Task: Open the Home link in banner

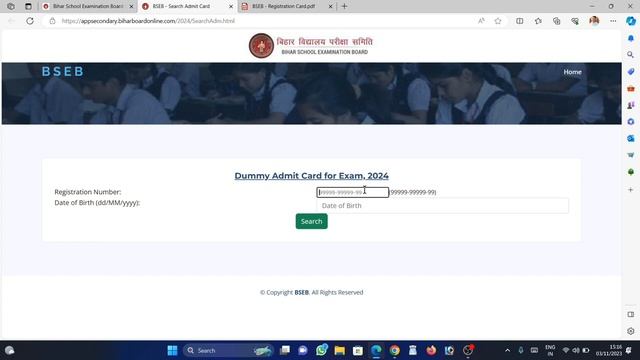Action: pyautogui.click(x=572, y=72)
